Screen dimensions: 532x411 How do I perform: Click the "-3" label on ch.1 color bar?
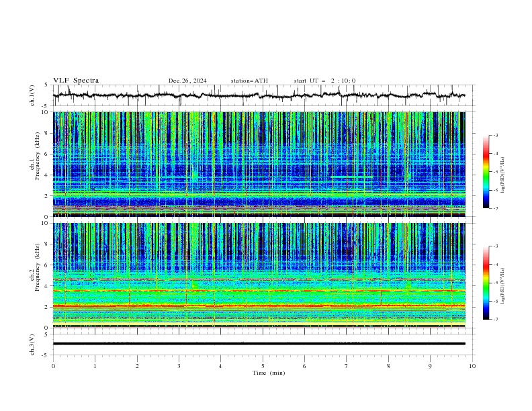click(x=495, y=135)
